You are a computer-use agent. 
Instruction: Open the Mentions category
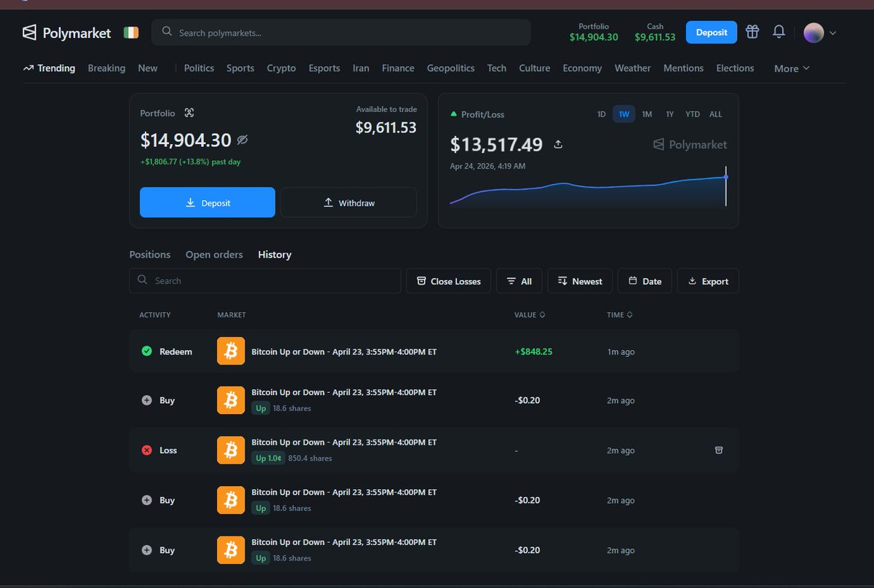(683, 68)
